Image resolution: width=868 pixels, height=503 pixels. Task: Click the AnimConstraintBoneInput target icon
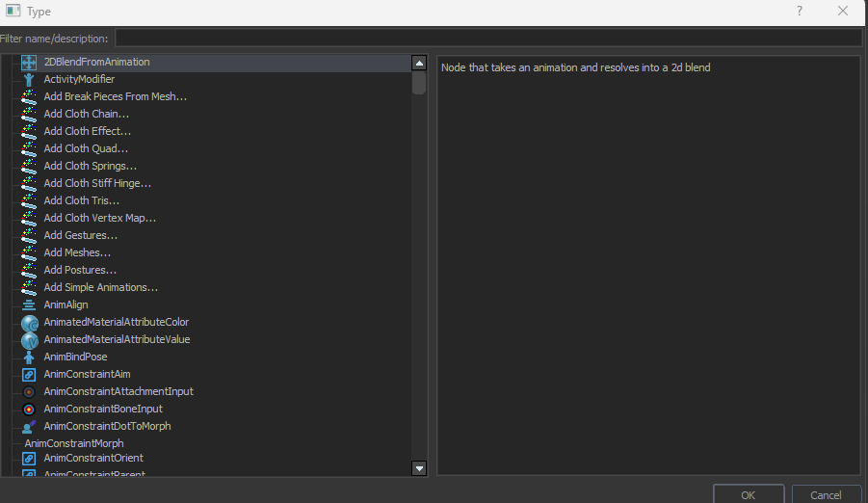click(x=29, y=409)
